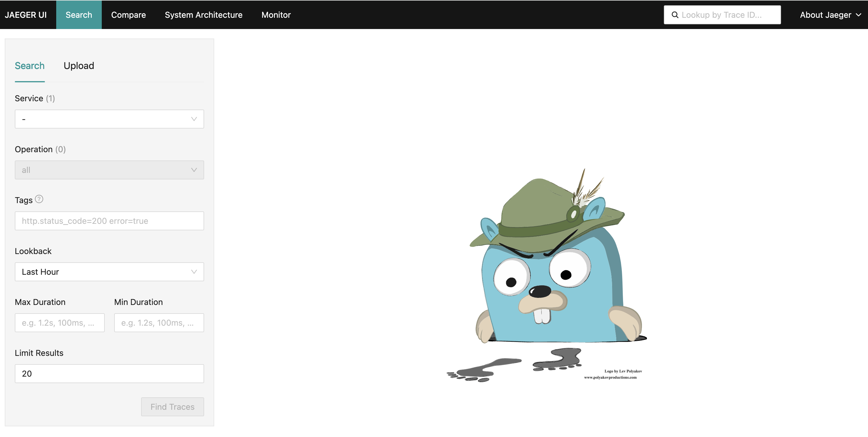The width and height of the screenshot is (868, 437).
Task: Open the Monitor page
Action: point(276,15)
